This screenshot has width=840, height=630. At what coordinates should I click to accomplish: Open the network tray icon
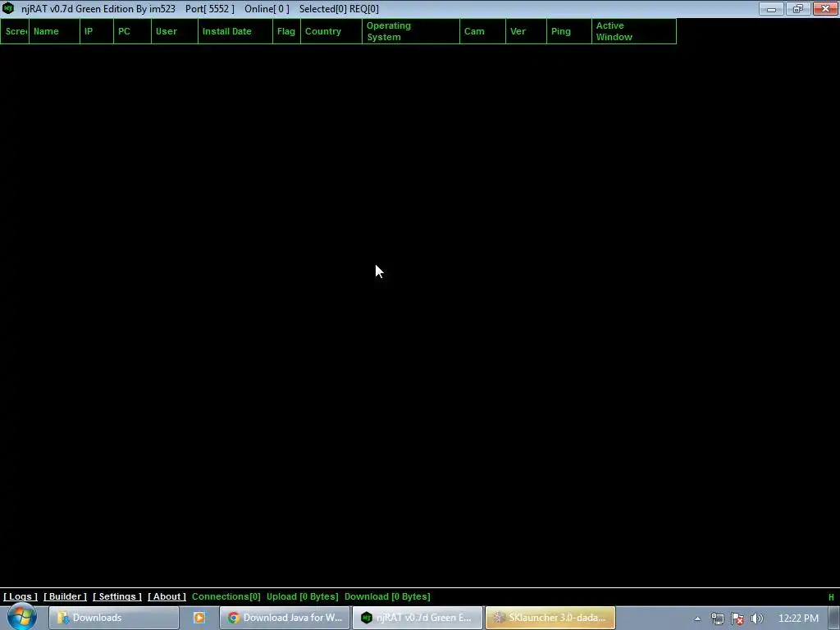[717, 619]
